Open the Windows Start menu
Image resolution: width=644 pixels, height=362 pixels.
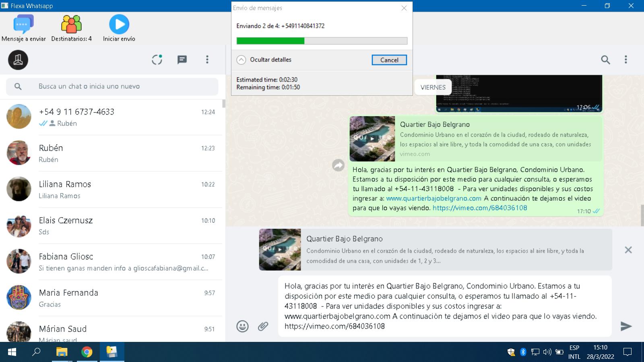click(x=12, y=352)
